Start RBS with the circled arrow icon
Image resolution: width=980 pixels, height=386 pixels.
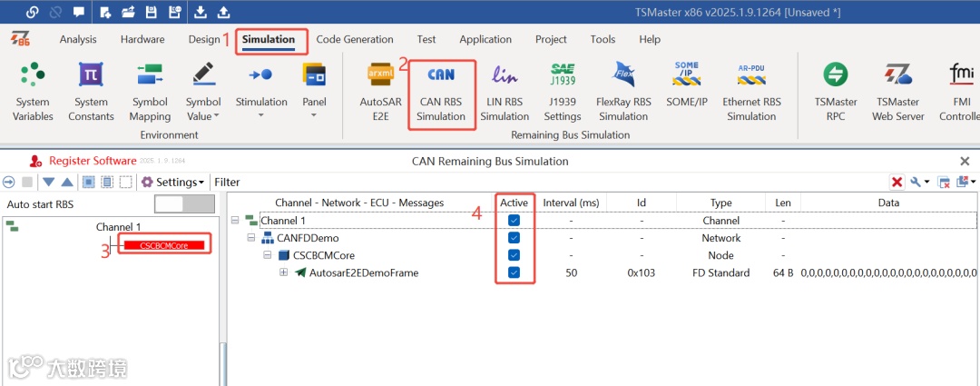coord(9,182)
